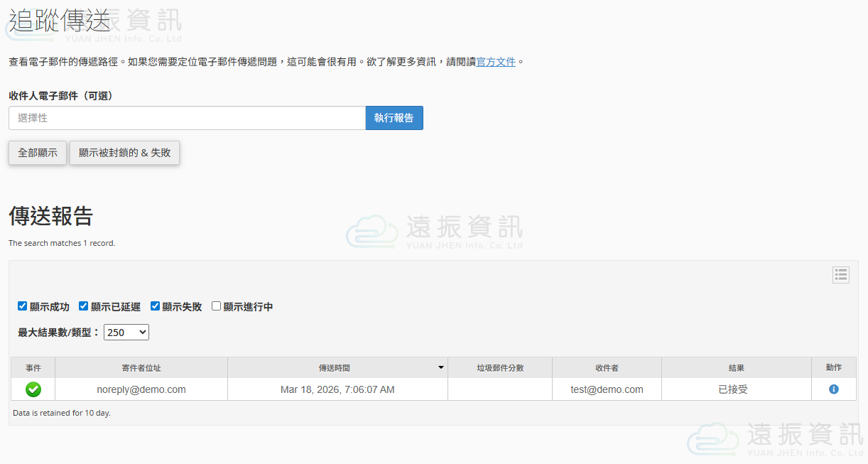Image resolution: width=868 pixels, height=464 pixels.
Task: Focus the 收件人電子郵件 input field
Action: (x=187, y=118)
